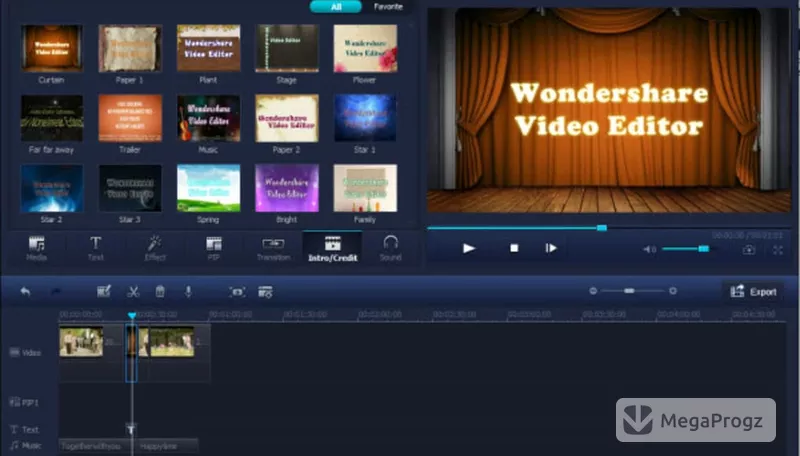This screenshot has width=800, height=456.
Task: Play the preview video
Action: (469, 248)
